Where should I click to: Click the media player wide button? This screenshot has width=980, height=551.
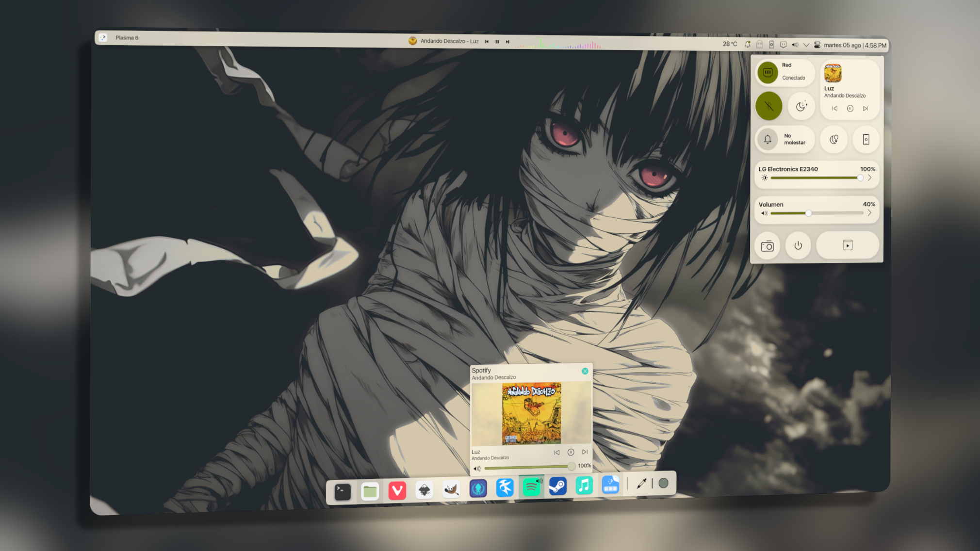[x=848, y=245]
